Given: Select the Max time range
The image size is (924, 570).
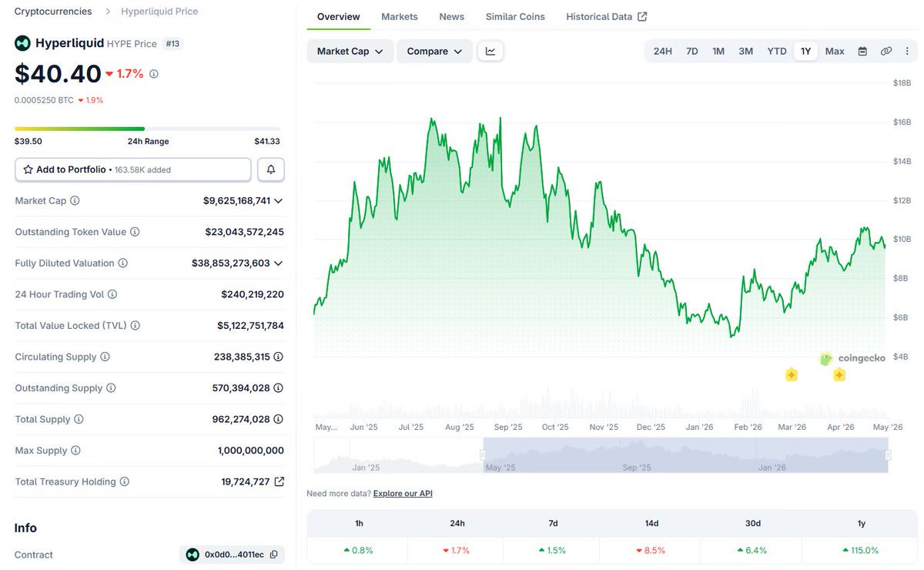Looking at the screenshot, I should coord(835,51).
